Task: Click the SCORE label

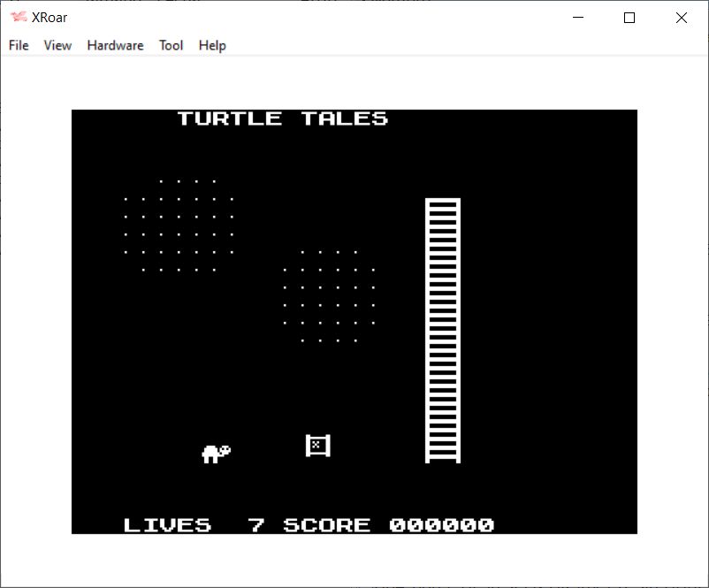Action: point(326,525)
